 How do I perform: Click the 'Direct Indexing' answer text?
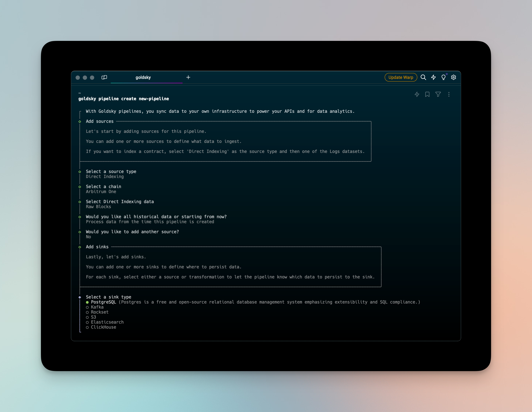[x=105, y=177]
